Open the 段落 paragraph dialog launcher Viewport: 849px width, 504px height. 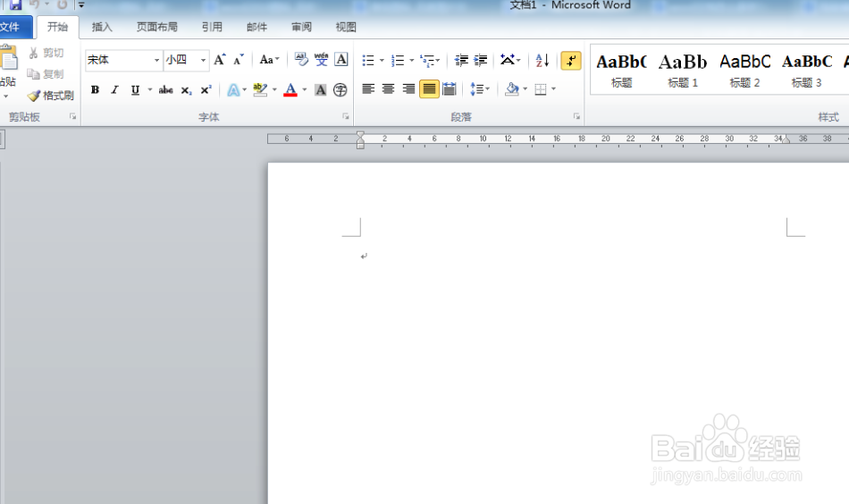click(x=576, y=116)
